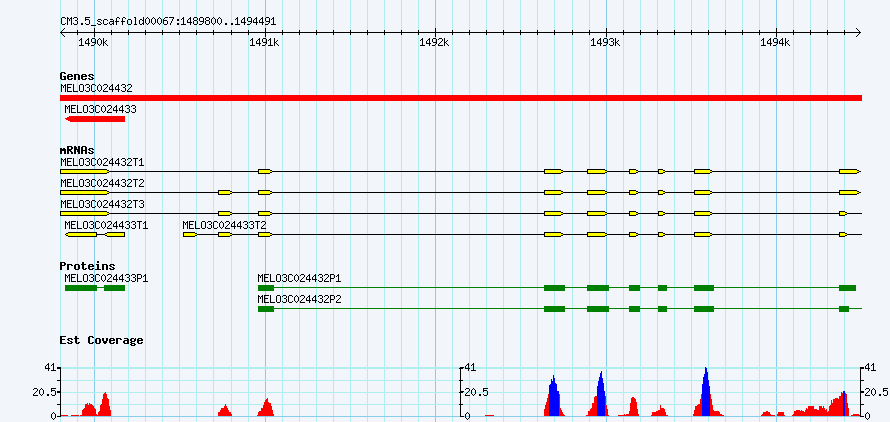Click the 1490k ruler label

coord(94,42)
